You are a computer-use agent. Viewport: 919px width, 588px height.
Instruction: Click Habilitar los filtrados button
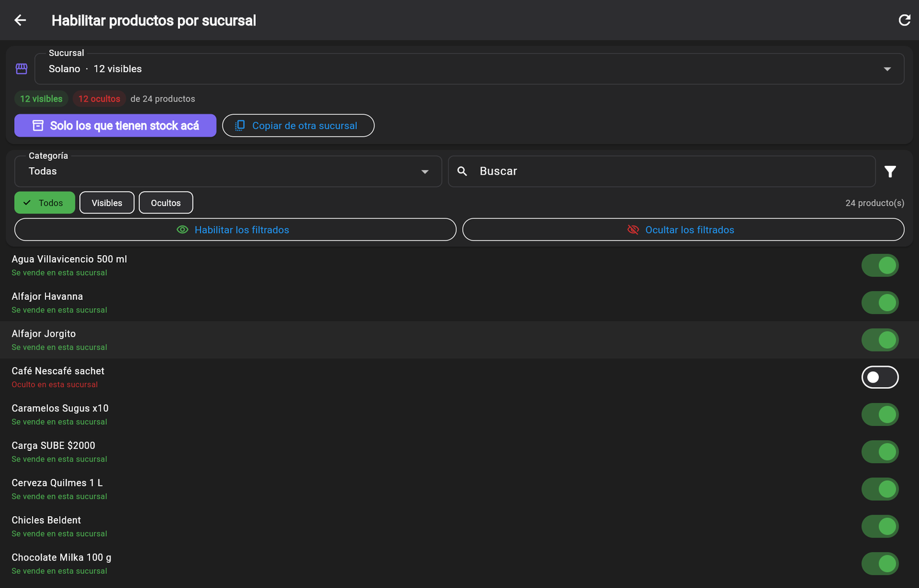pyautogui.click(x=235, y=230)
